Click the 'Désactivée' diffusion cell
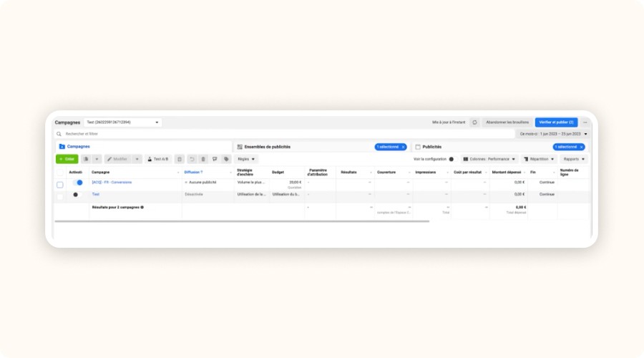Screen dimensions: 644x358 [194, 195]
